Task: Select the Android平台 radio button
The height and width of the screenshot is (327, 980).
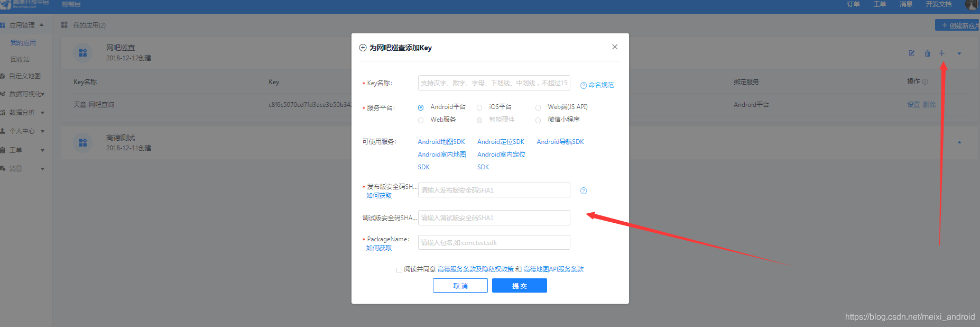Action: (x=421, y=107)
